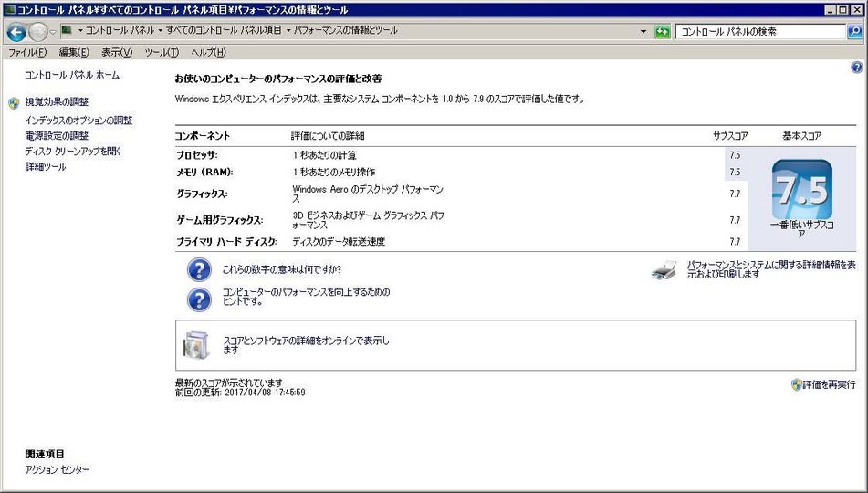Click the サブスコア column header
Screen dimensions: 868x493
click(x=730, y=136)
